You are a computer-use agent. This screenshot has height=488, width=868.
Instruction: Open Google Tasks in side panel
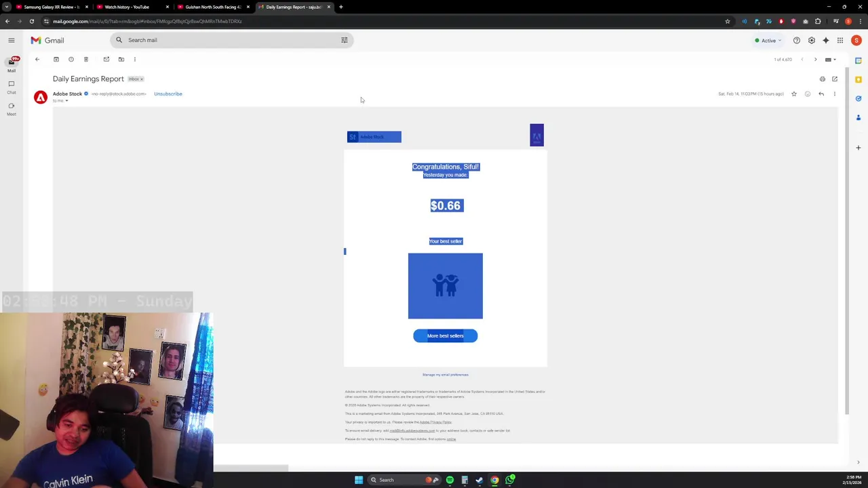point(858,98)
